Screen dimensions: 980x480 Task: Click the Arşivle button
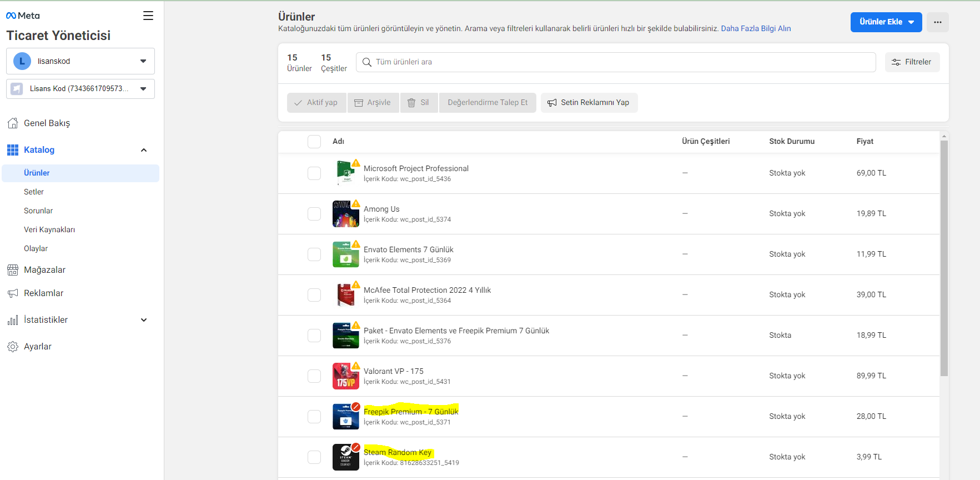click(x=373, y=103)
